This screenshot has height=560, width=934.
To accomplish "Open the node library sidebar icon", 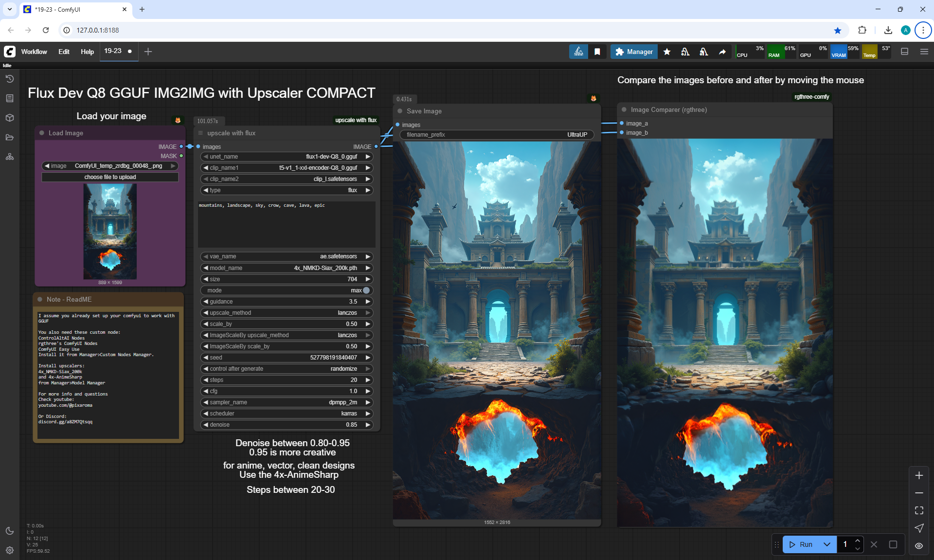I will (x=10, y=98).
